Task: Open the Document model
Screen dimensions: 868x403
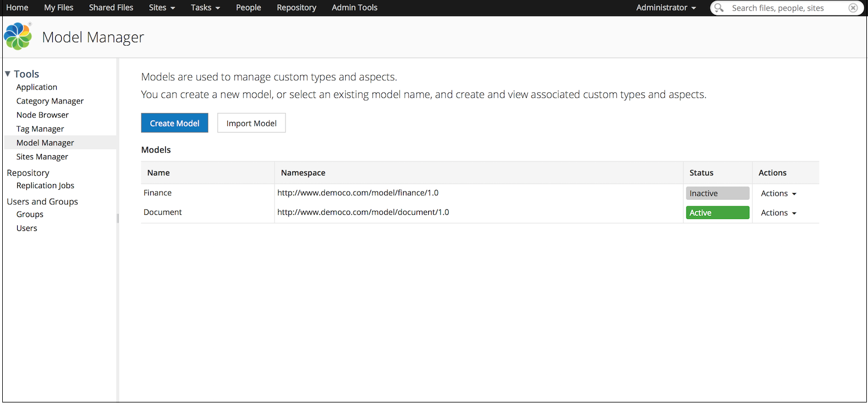Action: [163, 213]
